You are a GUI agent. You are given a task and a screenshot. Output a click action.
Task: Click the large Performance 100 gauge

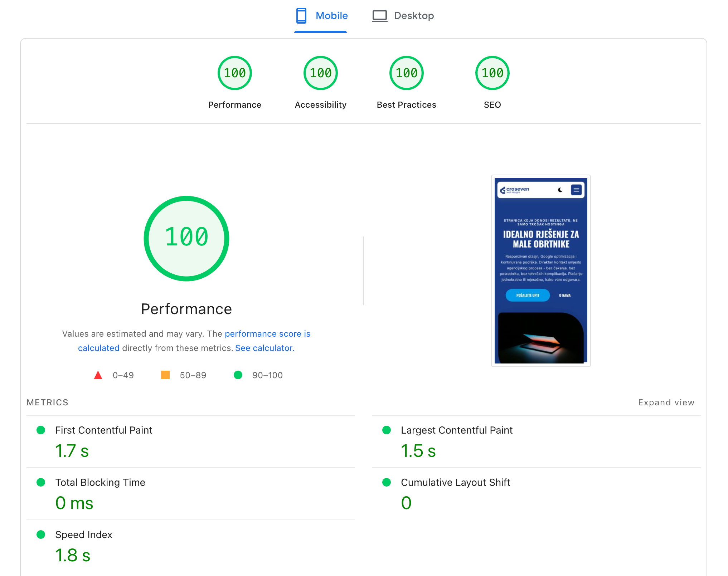[186, 238]
